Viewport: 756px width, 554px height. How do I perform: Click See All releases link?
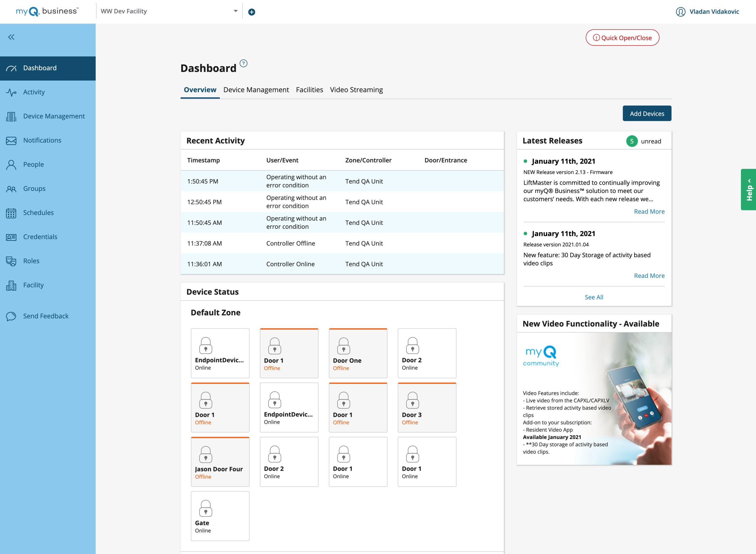pos(594,297)
